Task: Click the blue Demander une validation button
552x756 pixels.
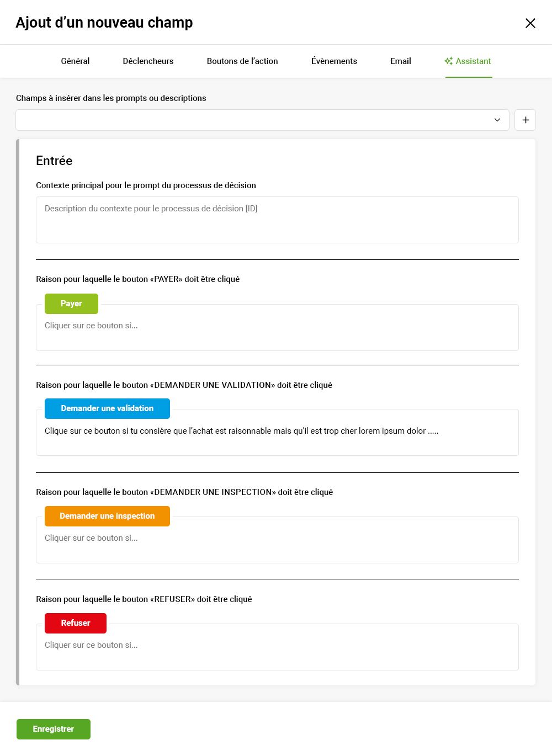Action: 107,408
